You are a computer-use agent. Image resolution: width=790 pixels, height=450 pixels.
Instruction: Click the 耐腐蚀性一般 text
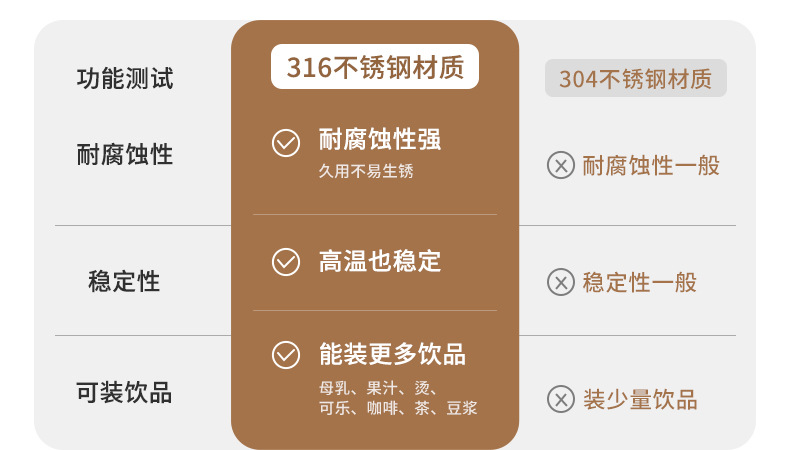coord(651,166)
